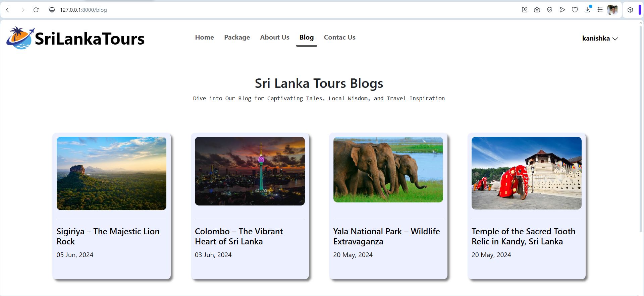Click the heart bookmarks icon
The height and width of the screenshot is (296, 644).
coord(575,10)
